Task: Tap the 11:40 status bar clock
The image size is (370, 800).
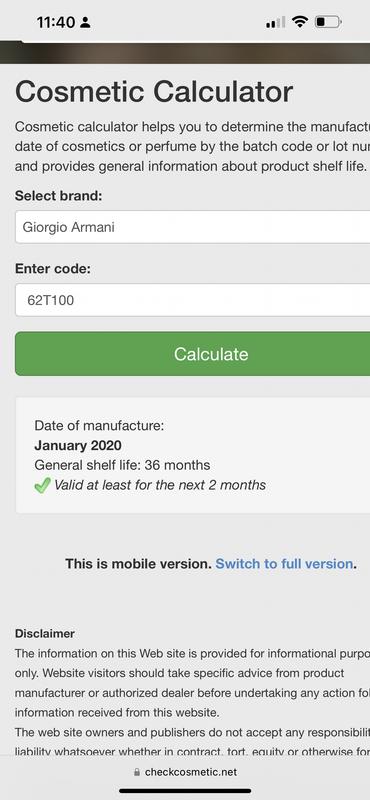Action: coord(56,22)
